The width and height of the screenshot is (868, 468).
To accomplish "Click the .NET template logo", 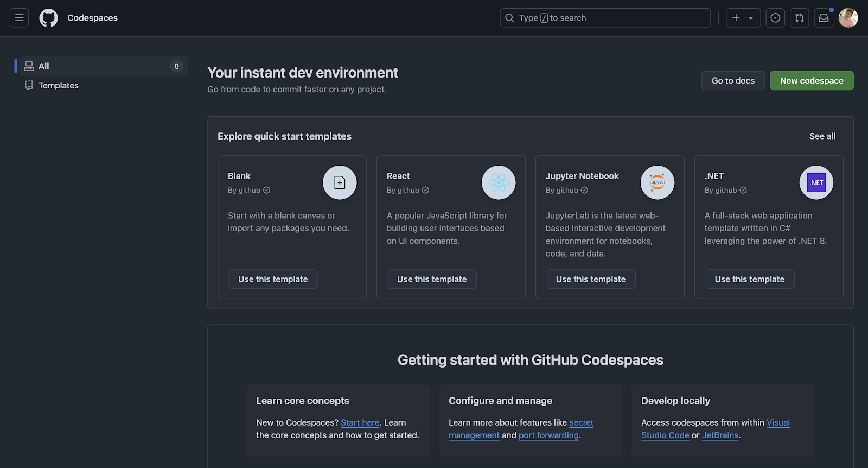I will click(x=816, y=182).
